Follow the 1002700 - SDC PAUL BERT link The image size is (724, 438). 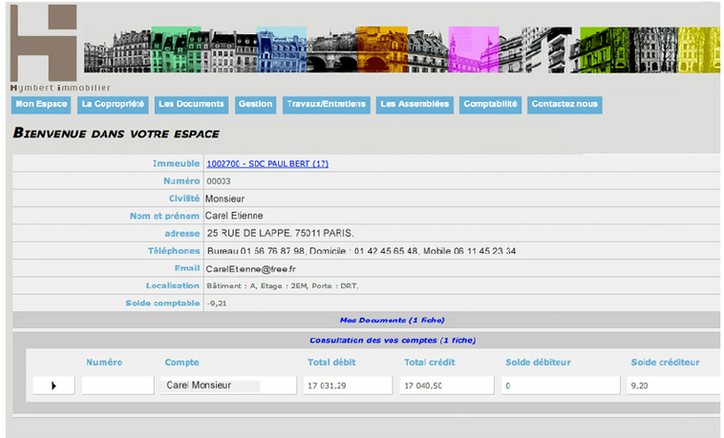pos(267,164)
